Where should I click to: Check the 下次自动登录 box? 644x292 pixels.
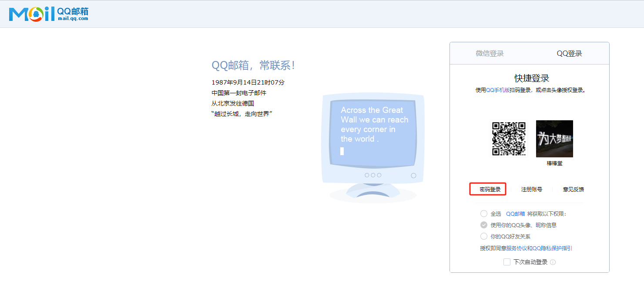pos(507,262)
